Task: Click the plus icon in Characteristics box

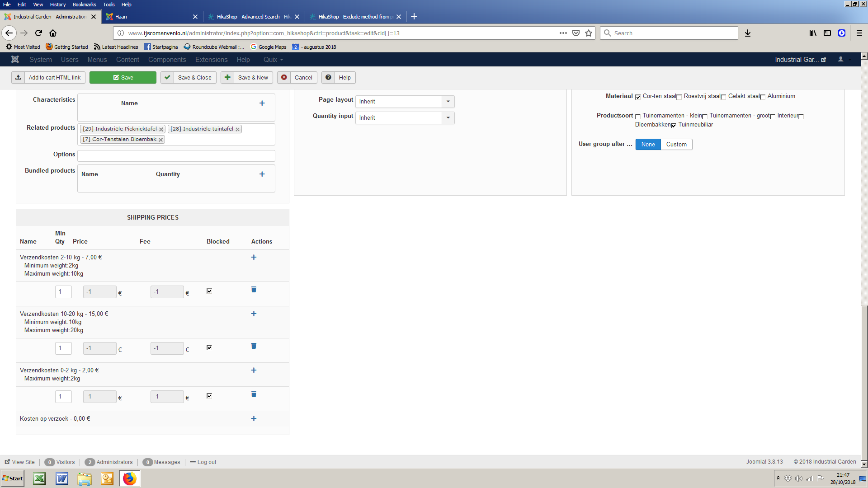Action: (262, 103)
